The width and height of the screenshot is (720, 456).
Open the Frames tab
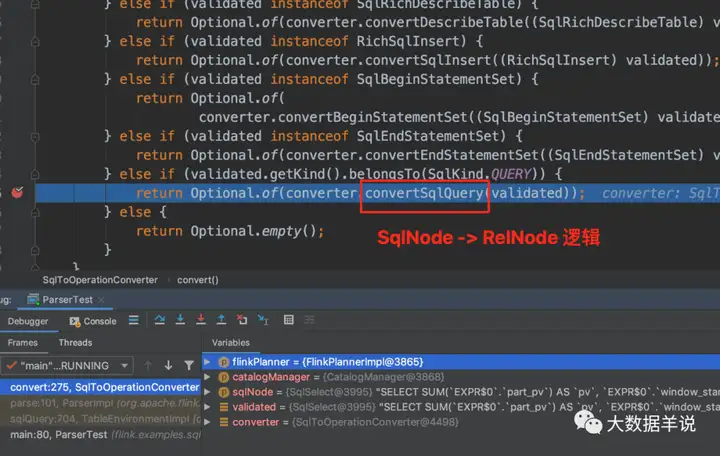click(22, 343)
